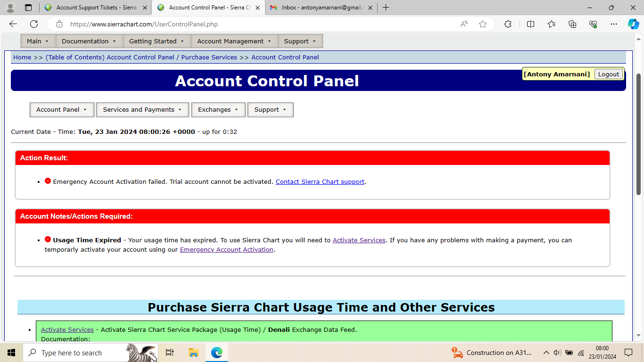Screen dimensions: 644x362
Task: Click the Account Control Panel breadcrumb link
Action: click(x=285, y=57)
